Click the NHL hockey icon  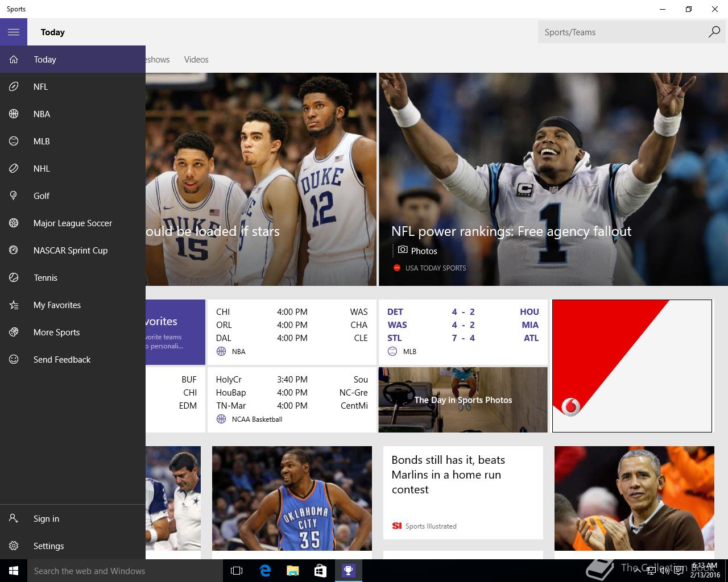[14, 168]
